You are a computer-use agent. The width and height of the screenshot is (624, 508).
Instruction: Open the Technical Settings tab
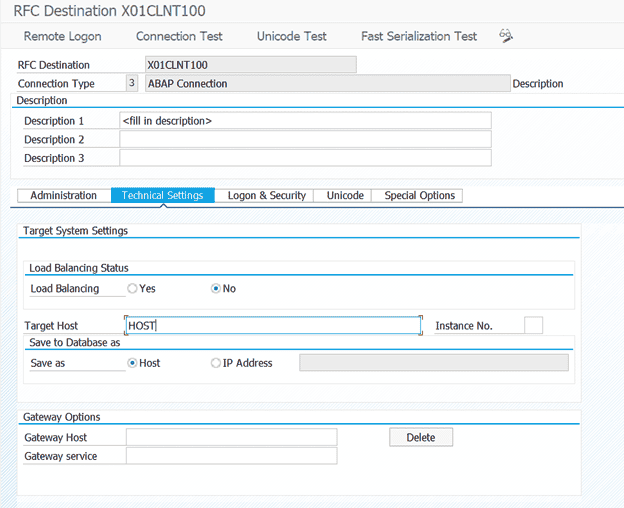coord(162,196)
